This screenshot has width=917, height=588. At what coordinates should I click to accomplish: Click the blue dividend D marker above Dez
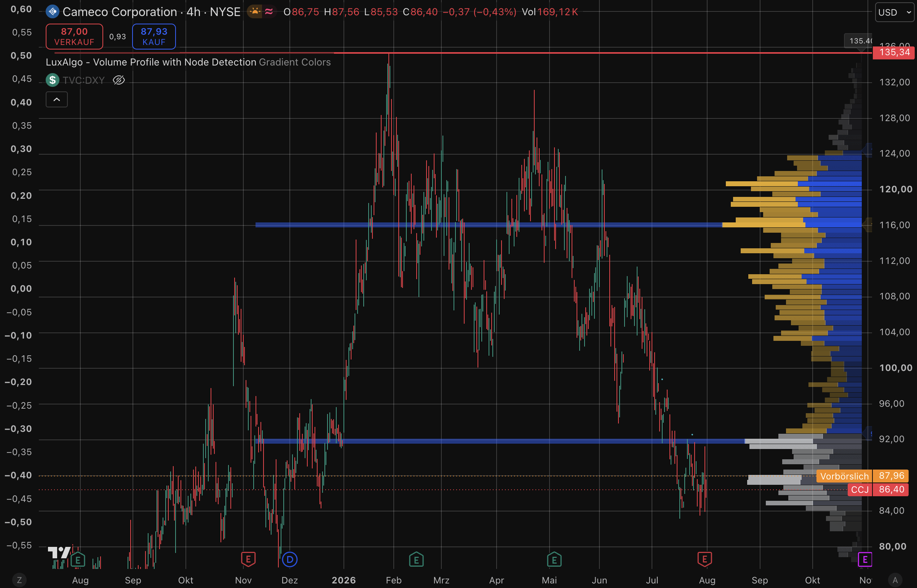coord(290,560)
